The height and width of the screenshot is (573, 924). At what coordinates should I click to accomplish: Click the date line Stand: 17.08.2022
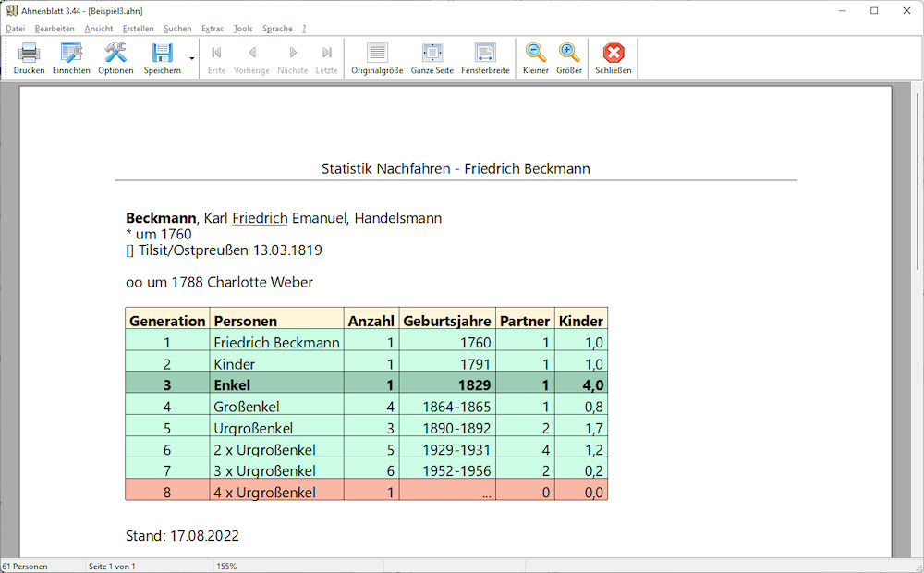point(182,536)
